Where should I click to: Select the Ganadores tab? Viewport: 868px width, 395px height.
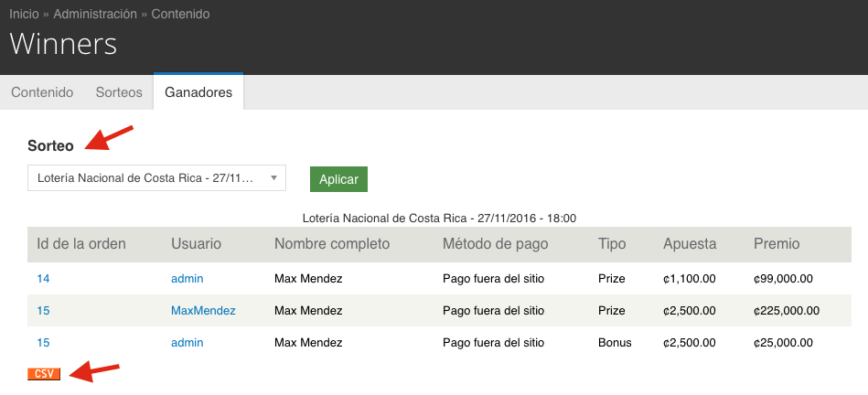pyautogui.click(x=198, y=92)
